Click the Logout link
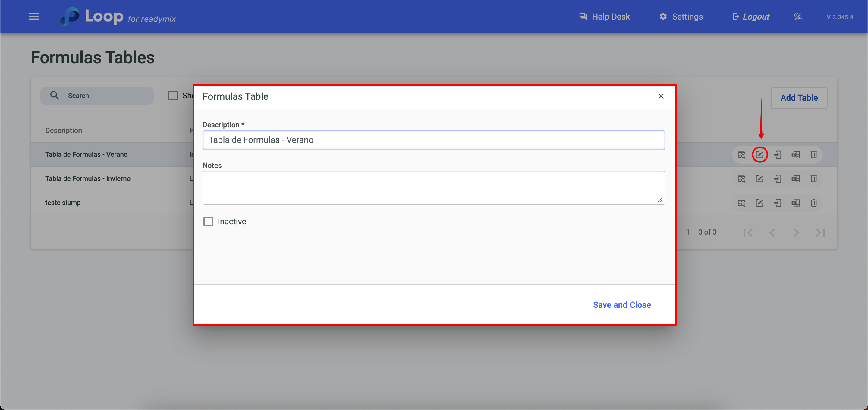Image resolution: width=868 pixels, height=410 pixels. point(751,17)
